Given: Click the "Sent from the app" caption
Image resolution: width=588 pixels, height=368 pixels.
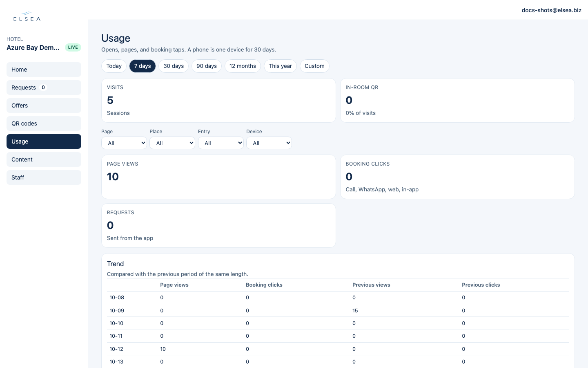Looking at the screenshot, I should (130, 238).
